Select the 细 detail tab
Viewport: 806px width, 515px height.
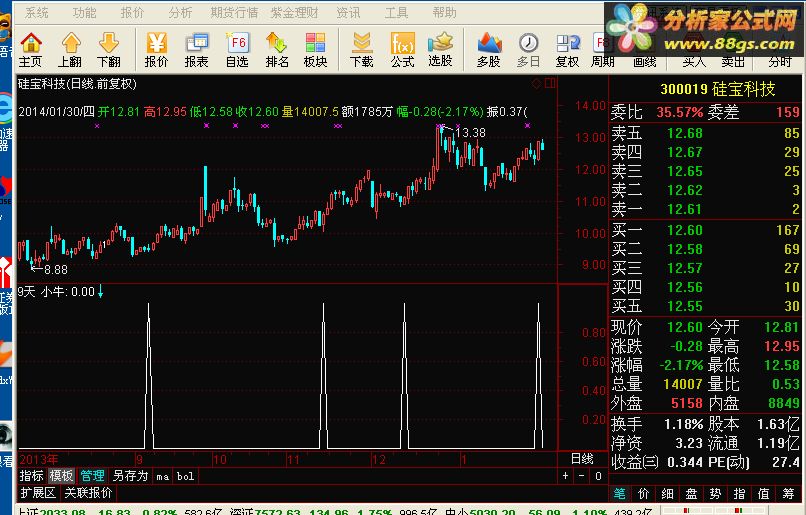(x=667, y=494)
